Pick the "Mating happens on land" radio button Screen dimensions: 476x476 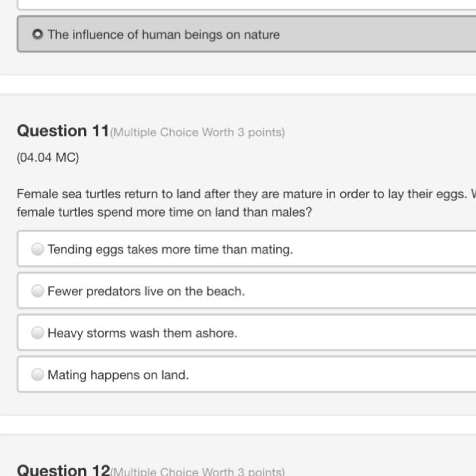pos(38,375)
